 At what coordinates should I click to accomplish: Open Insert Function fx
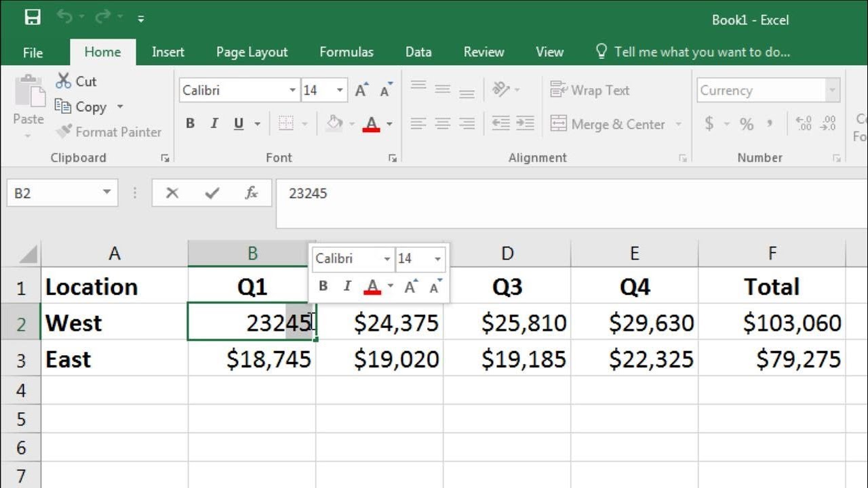[x=252, y=193]
